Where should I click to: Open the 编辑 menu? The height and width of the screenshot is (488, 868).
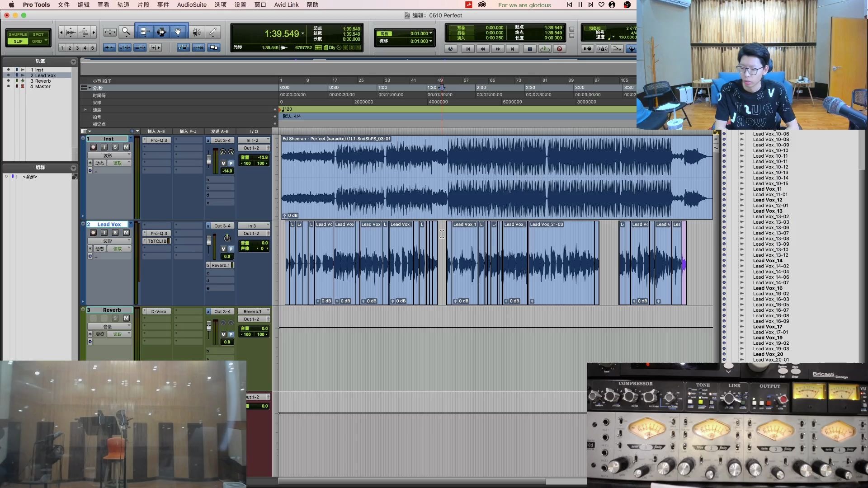pos(84,5)
